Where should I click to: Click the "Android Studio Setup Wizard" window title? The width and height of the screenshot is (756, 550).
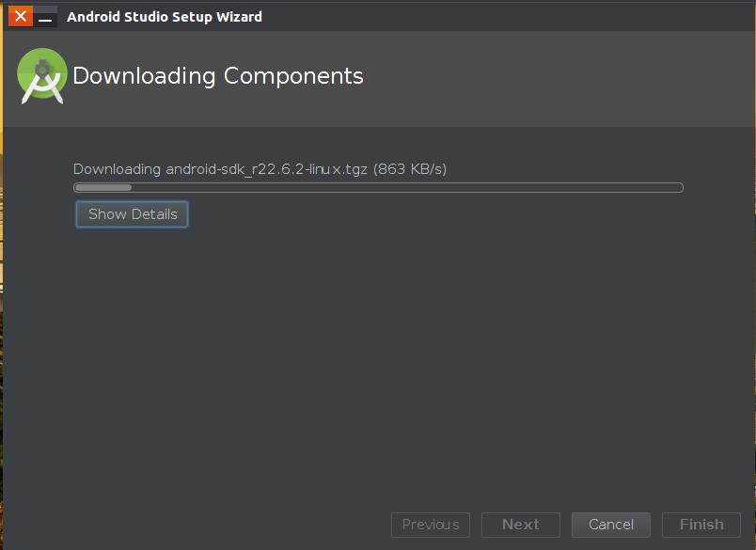(165, 17)
